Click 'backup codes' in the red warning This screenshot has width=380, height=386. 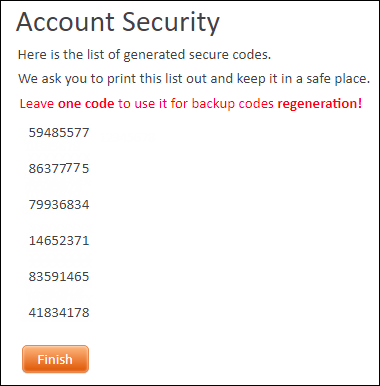coord(233,104)
